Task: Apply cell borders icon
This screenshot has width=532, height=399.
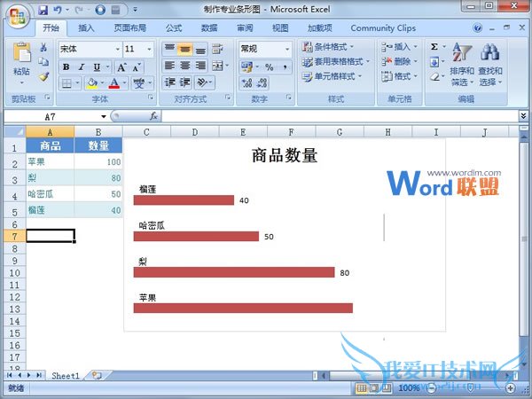Action: click(x=66, y=82)
